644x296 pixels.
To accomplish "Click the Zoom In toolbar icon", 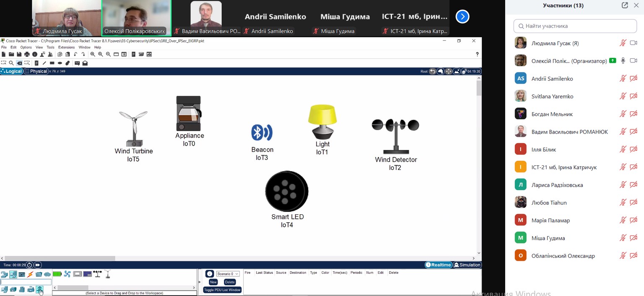I will pos(93,54).
